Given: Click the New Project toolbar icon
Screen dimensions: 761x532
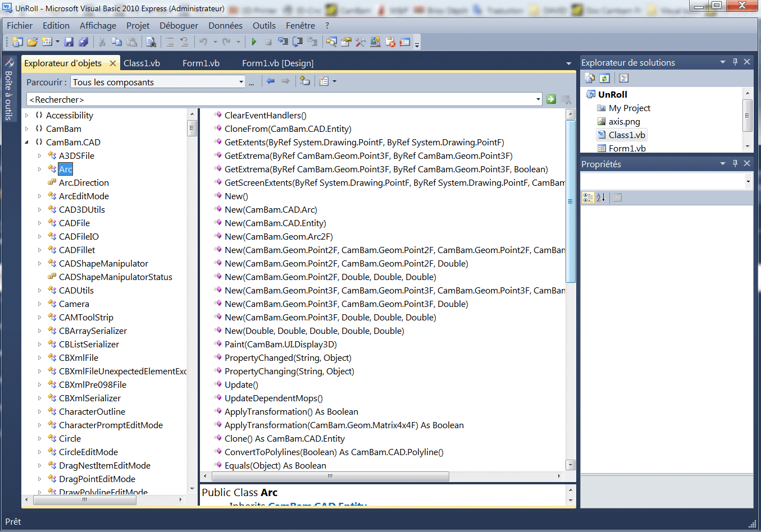Looking at the screenshot, I should click(x=17, y=42).
